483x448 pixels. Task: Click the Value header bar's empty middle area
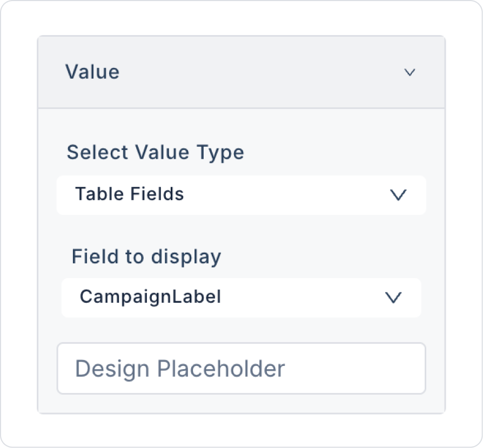coord(259,72)
